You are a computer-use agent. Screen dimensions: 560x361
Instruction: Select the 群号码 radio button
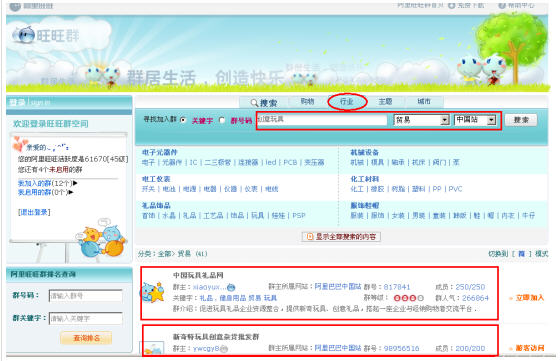coord(222,120)
